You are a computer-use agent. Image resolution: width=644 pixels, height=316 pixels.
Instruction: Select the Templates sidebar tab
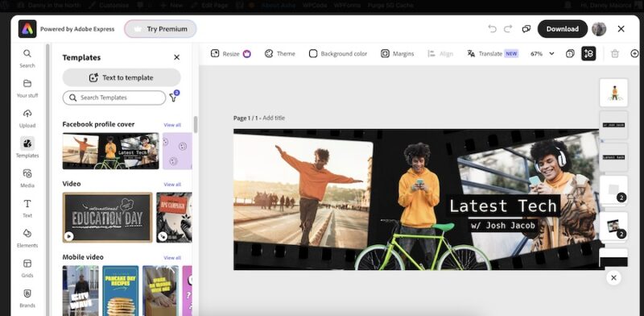click(x=27, y=148)
